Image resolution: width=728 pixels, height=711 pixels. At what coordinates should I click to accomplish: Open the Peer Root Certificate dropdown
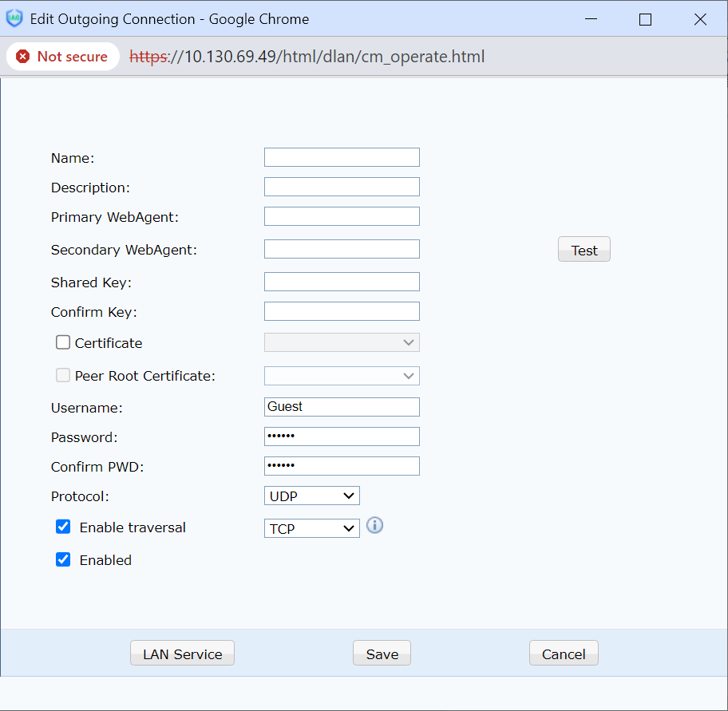[x=342, y=376]
